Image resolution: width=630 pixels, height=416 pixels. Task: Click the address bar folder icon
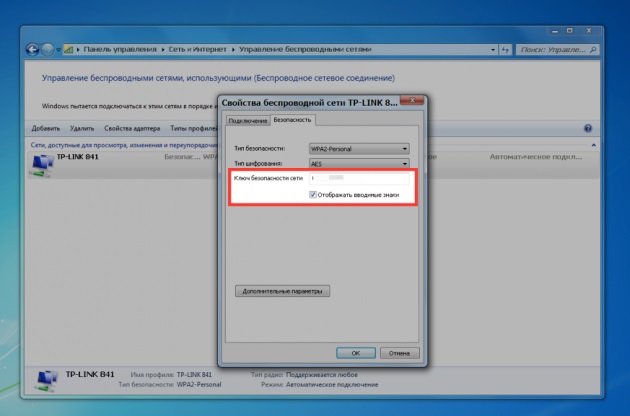tap(70, 48)
